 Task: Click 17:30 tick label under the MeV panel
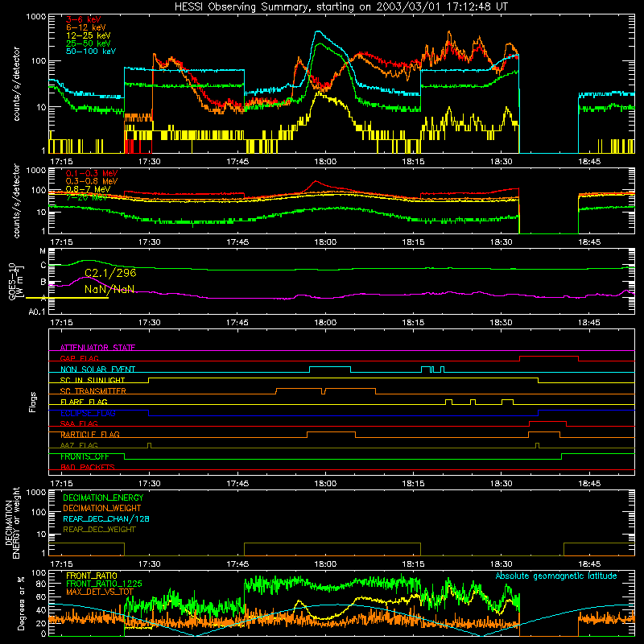coord(149,242)
